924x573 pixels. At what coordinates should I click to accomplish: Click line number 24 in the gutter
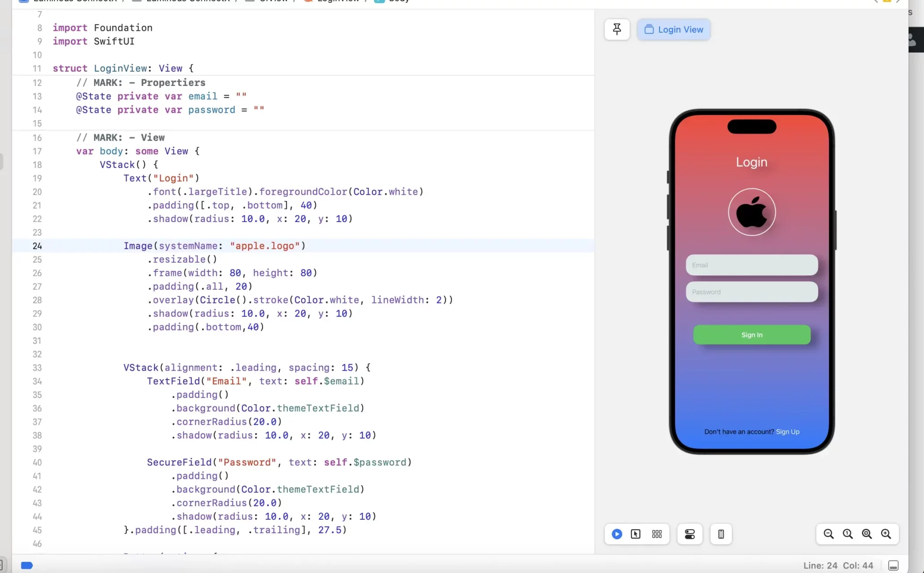pos(37,246)
